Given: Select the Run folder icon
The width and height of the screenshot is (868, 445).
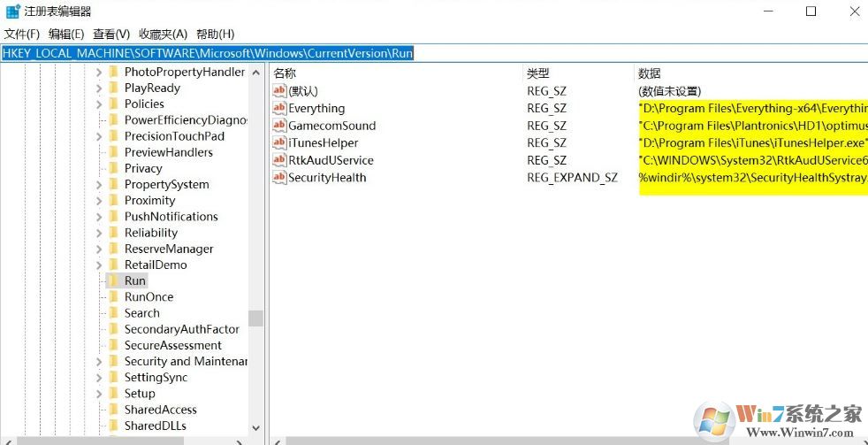Looking at the screenshot, I should (x=113, y=280).
